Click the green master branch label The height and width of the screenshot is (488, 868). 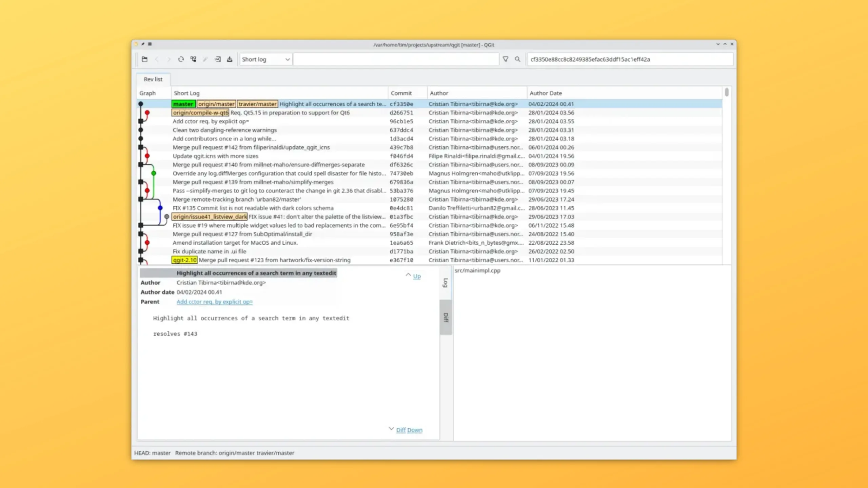pos(183,104)
